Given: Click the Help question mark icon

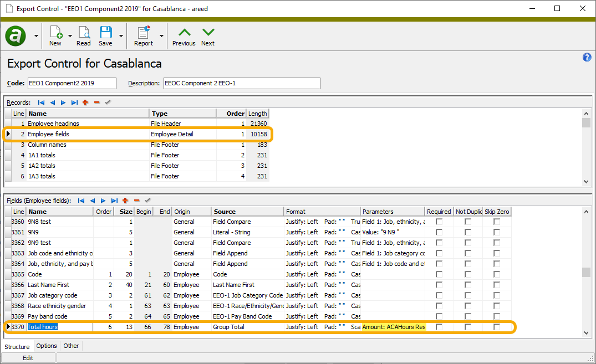Looking at the screenshot, I should pyautogui.click(x=587, y=57).
